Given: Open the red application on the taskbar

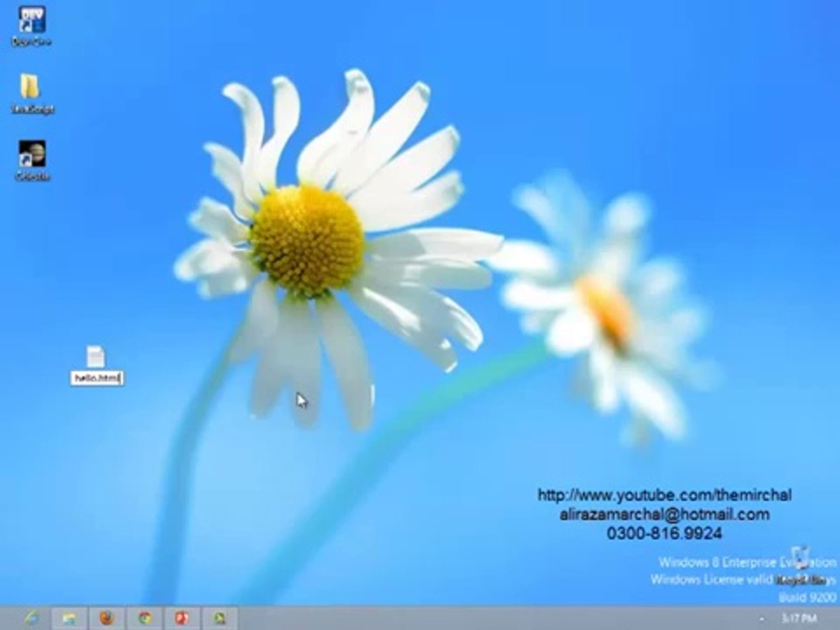Looking at the screenshot, I should click(x=182, y=618).
